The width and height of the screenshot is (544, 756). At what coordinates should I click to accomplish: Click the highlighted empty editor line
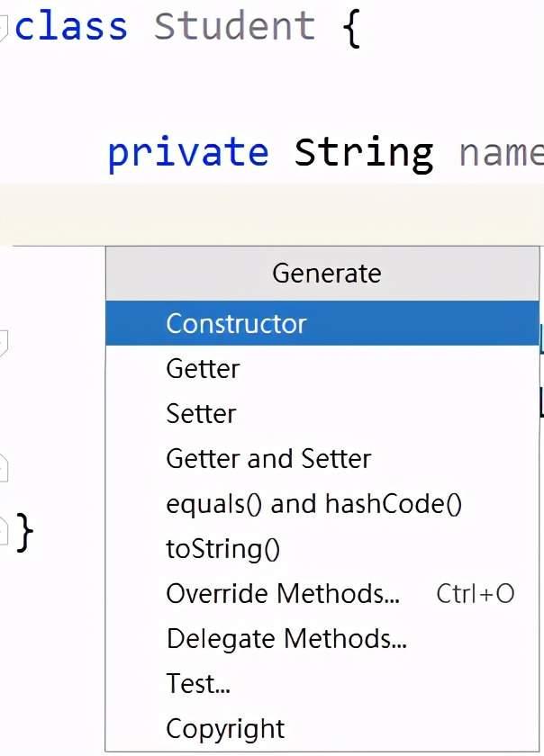272,214
